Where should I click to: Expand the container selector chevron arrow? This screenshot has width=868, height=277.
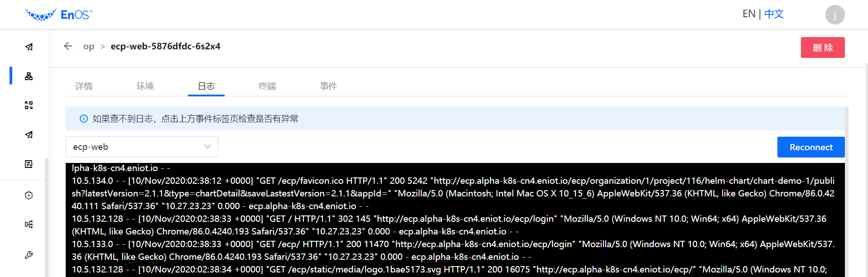(207, 147)
